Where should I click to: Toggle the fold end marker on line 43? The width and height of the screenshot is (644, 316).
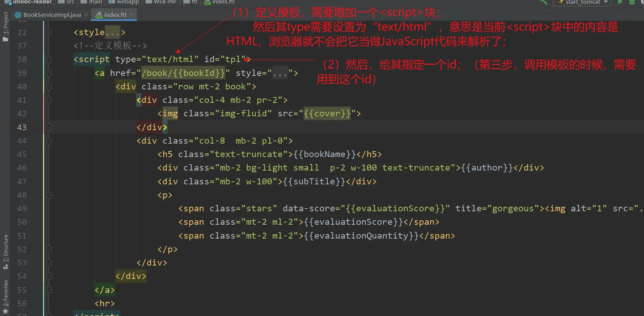click(x=49, y=128)
